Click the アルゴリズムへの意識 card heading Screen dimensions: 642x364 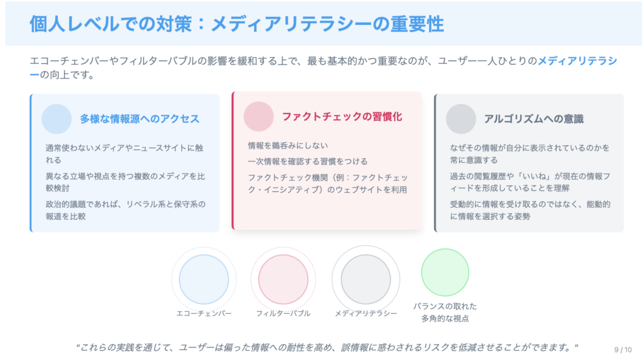point(534,119)
